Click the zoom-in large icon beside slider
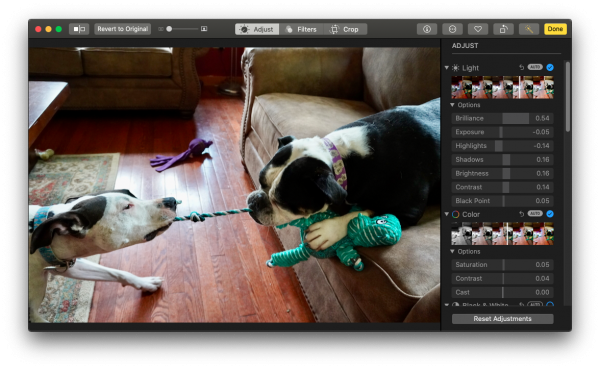 204,29
